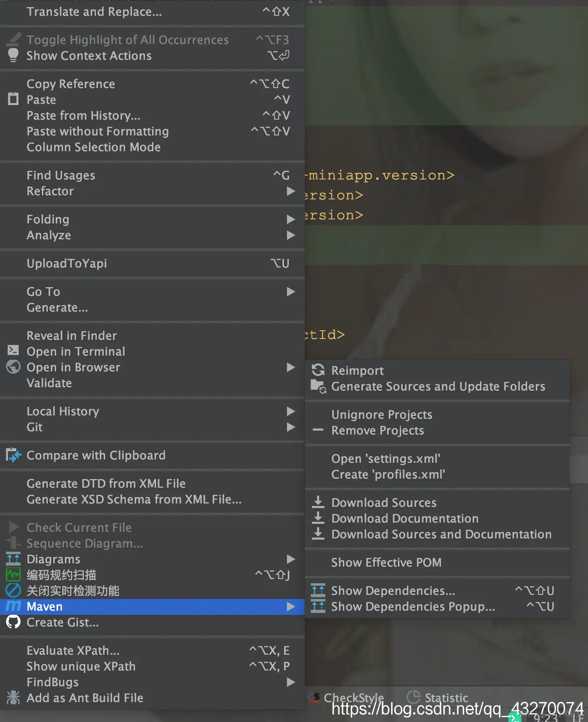The height and width of the screenshot is (722, 588).
Task: Select Show Effective POM
Action: click(437, 562)
